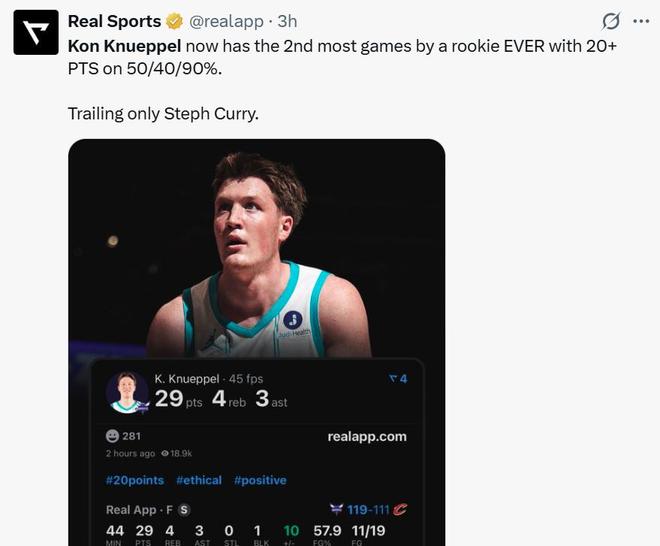Select the #20points hashtag

135,480
